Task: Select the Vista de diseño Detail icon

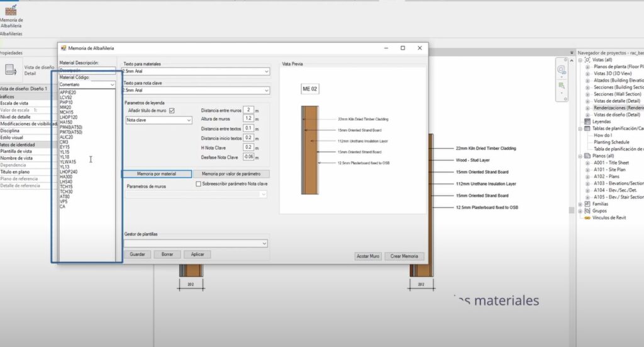Action: pos(10,70)
